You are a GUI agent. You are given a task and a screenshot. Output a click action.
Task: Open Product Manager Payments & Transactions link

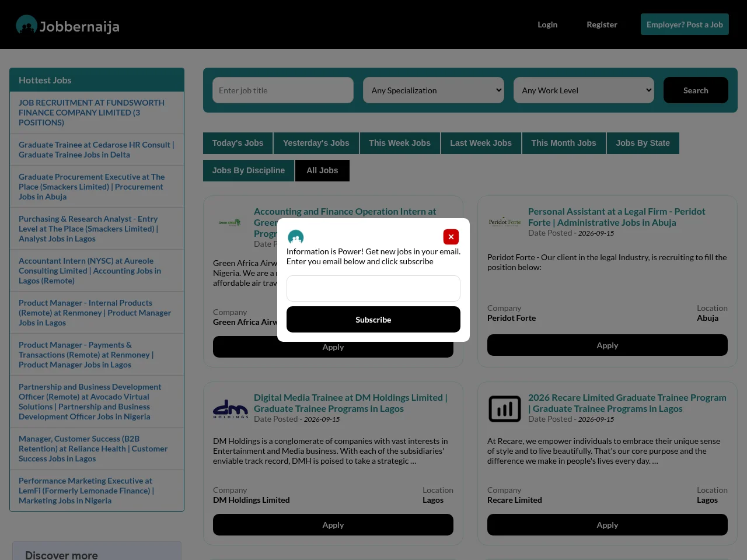(x=86, y=355)
